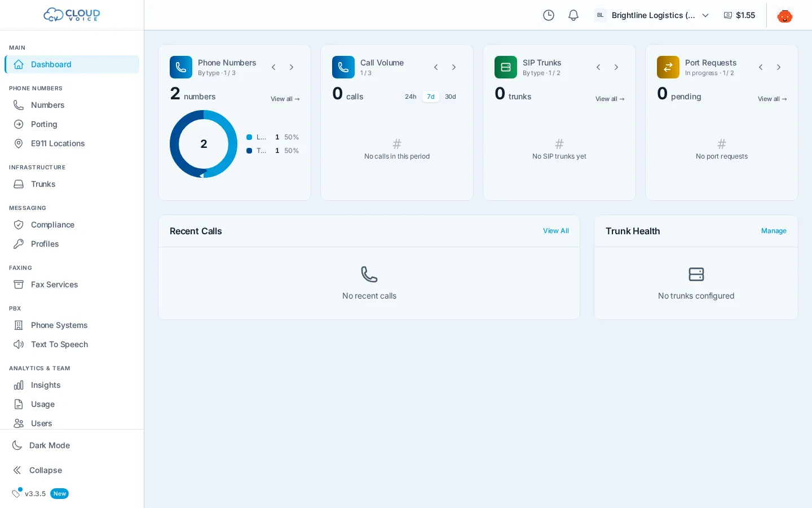812x508 pixels.
Task: Go to next Port Requests slide
Action: point(779,67)
